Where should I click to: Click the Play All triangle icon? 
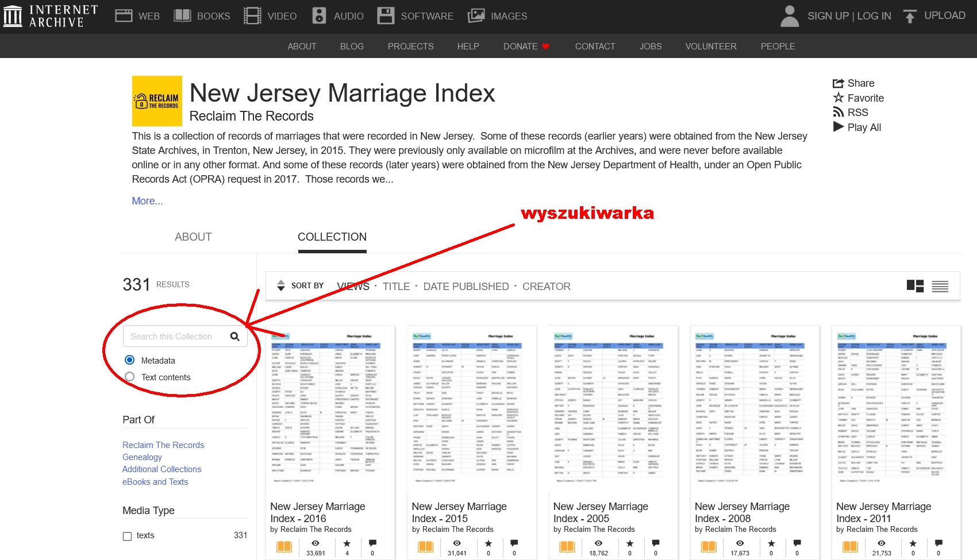(838, 127)
